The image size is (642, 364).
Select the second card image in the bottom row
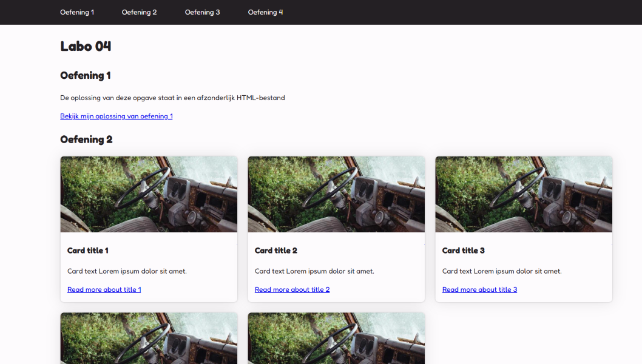click(x=336, y=339)
